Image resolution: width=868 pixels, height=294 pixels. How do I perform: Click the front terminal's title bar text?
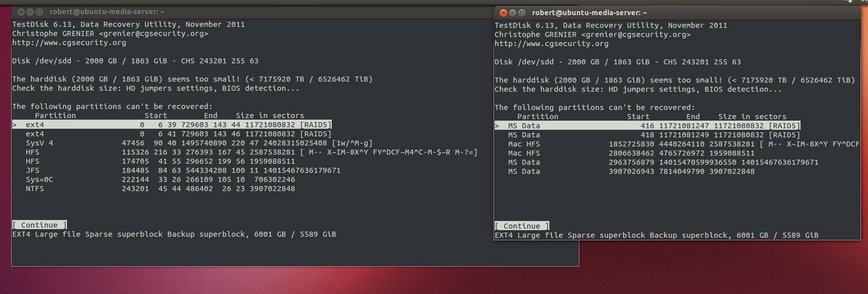(589, 13)
